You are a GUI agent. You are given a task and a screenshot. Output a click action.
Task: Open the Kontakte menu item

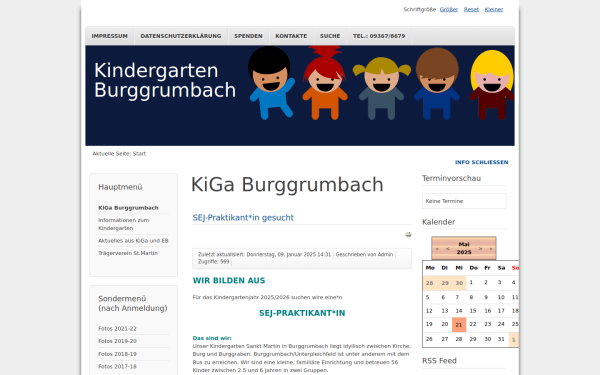[291, 36]
